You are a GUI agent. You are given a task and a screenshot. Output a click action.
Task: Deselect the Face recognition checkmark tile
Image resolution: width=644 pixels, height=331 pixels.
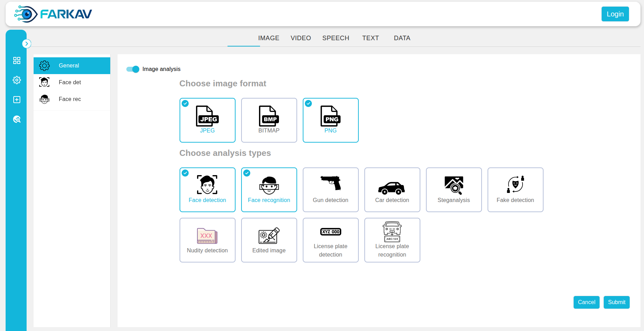[269, 190]
